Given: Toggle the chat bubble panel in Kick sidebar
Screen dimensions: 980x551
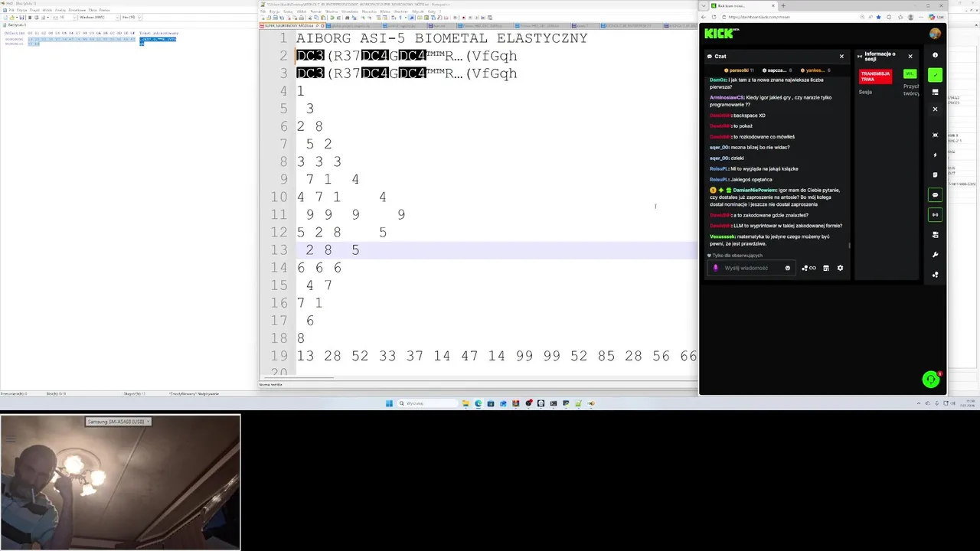Looking at the screenshot, I should [x=935, y=195].
